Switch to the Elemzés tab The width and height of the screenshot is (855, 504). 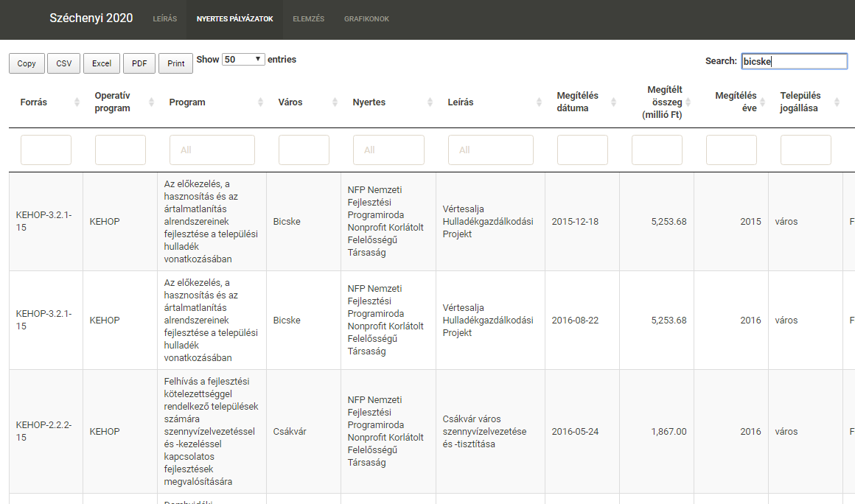point(308,19)
